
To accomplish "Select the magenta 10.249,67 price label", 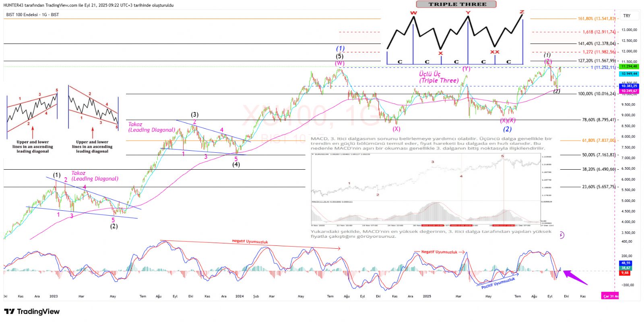I will (x=629, y=91).
